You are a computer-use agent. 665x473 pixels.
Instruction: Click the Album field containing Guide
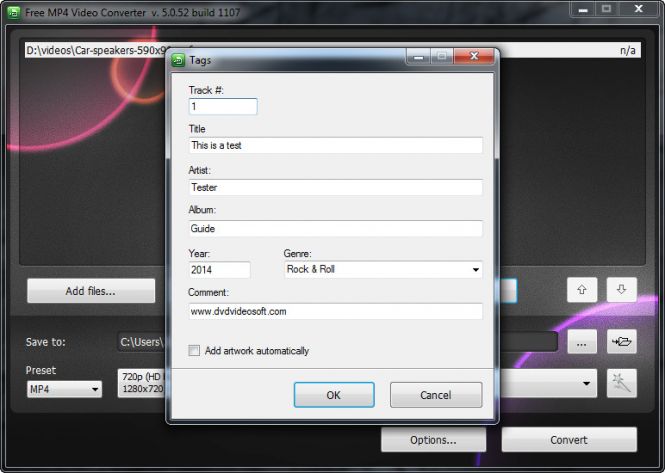pyautogui.click(x=335, y=228)
